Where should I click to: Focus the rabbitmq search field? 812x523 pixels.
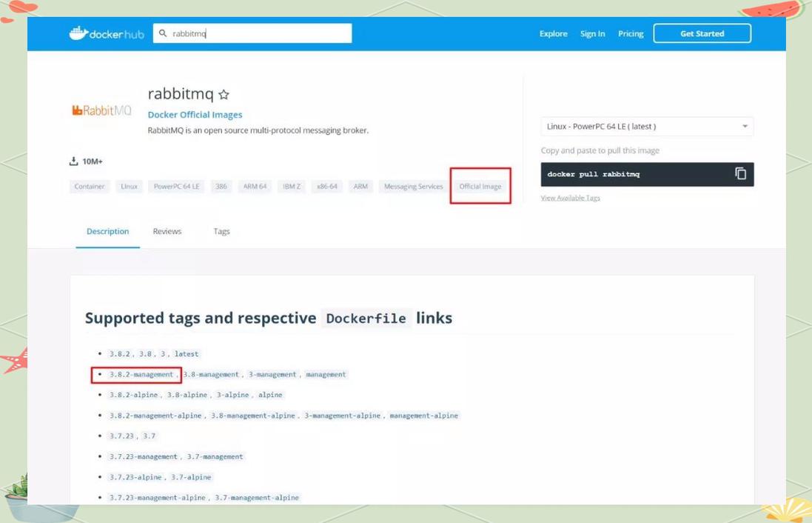tap(252, 33)
